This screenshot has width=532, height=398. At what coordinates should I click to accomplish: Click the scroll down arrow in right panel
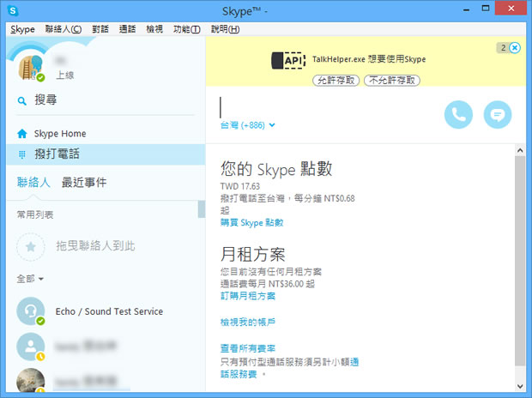click(520, 386)
